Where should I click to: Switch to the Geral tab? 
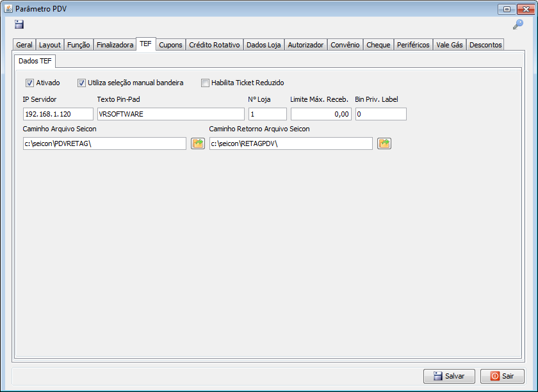[24, 45]
